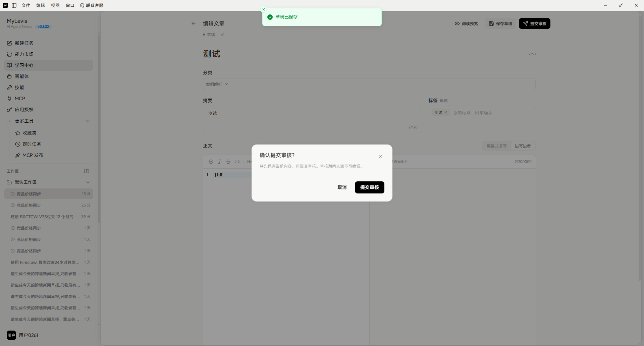Click 取消 in the confirmation dialog
Screen dimensions: 644x346
point(342,187)
